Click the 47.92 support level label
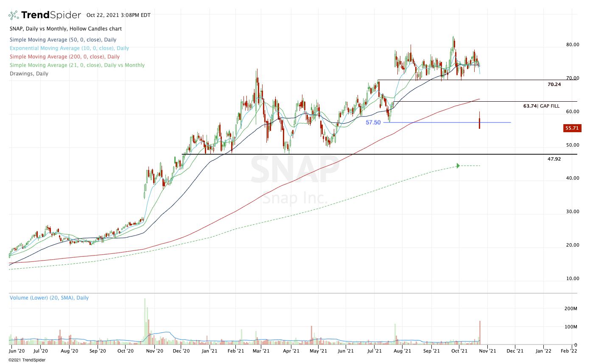 click(554, 159)
